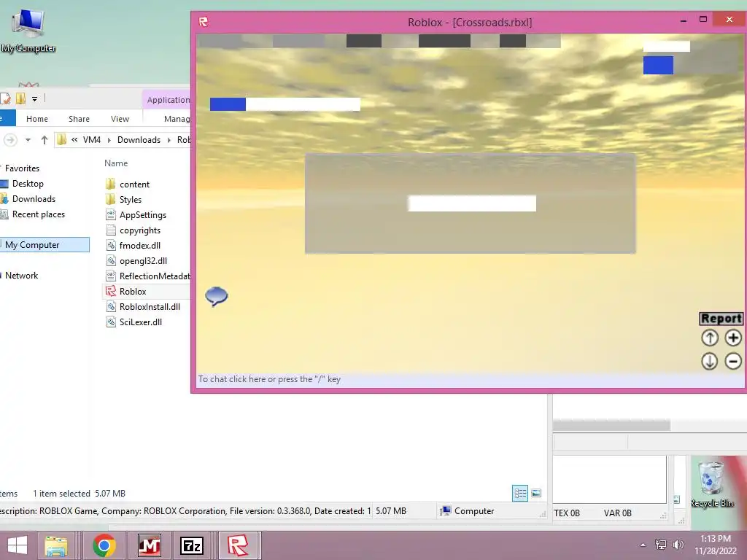
Task: Open the Share ribbon tab in Explorer
Action: tap(79, 119)
